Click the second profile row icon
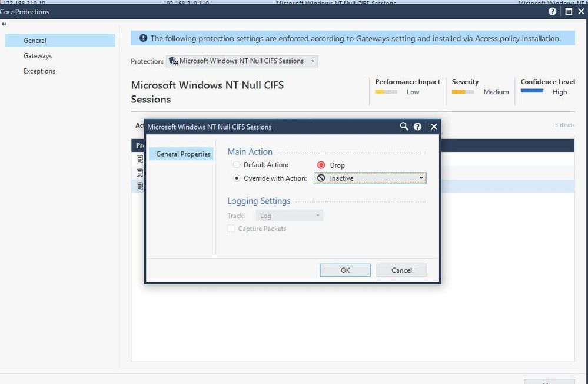Image resolution: width=588 pixels, height=384 pixels. click(x=139, y=173)
